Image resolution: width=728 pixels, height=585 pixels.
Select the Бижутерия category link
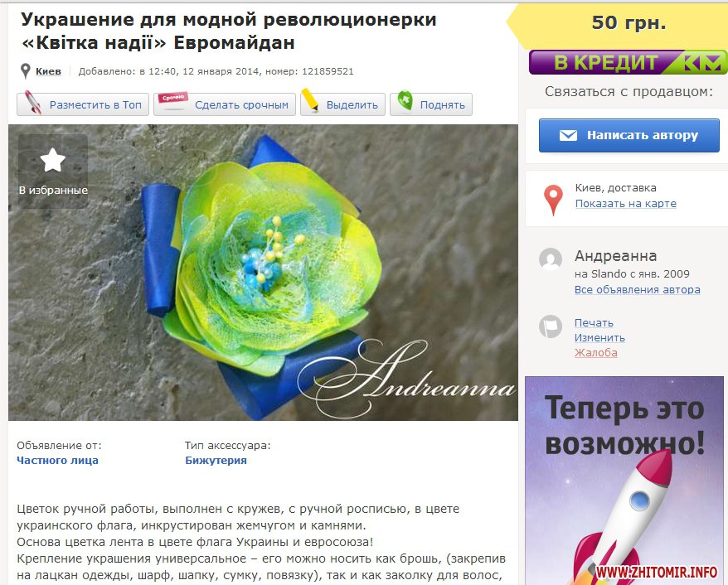[x=216, y=461]
